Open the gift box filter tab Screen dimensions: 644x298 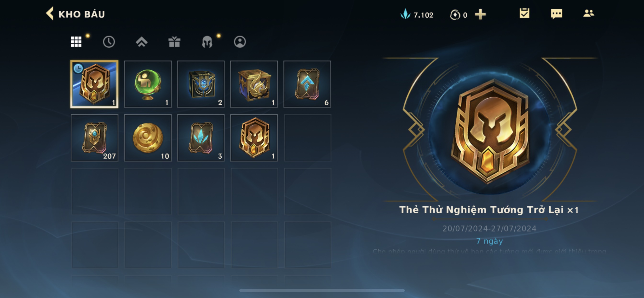(x=174, y=42)
